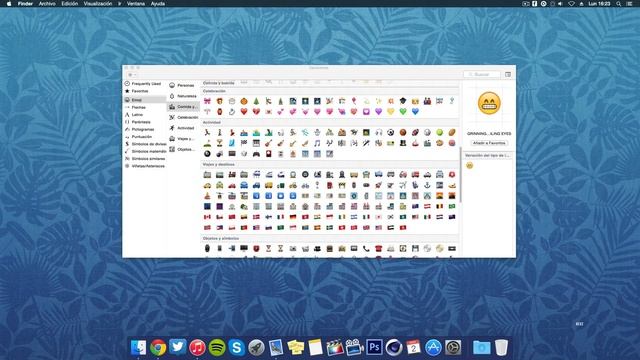640x360 pixels.
Task: Pick the green tennis ball emoji
Action: click(x=440, y=132)
